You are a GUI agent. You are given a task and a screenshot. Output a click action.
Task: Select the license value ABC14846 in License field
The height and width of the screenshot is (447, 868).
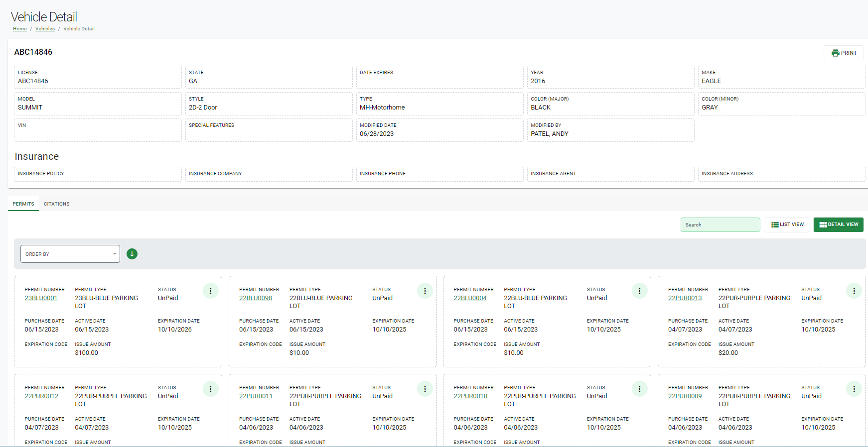click(x=33, y=81)
